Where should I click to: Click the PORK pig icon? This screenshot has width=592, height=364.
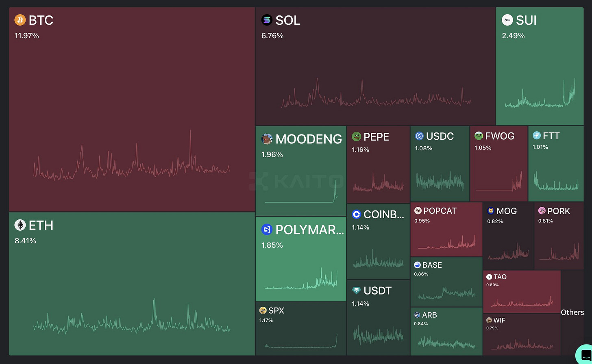[542, 211]
